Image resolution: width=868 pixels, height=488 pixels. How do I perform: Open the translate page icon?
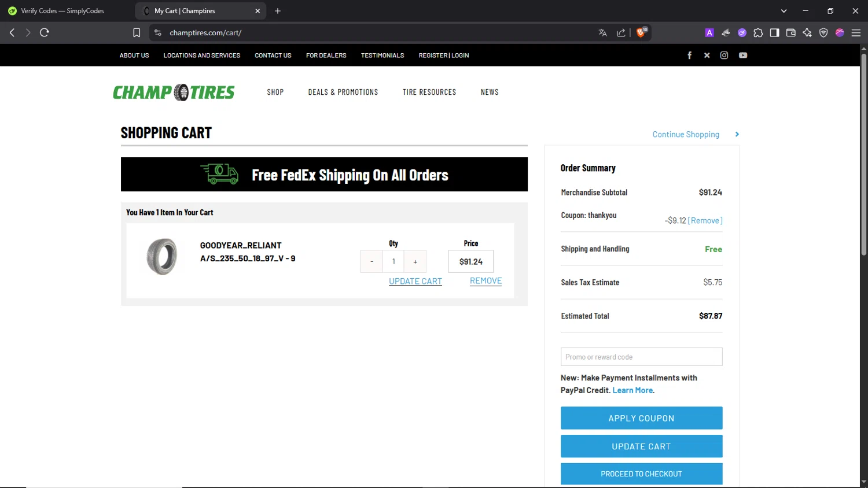coord(602,33)
